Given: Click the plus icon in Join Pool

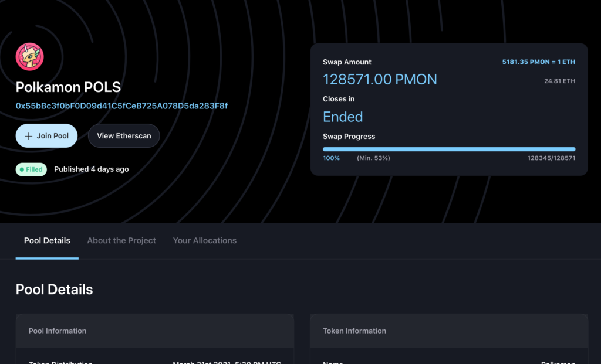Looking at the screenshot, I should click(28, 136).
